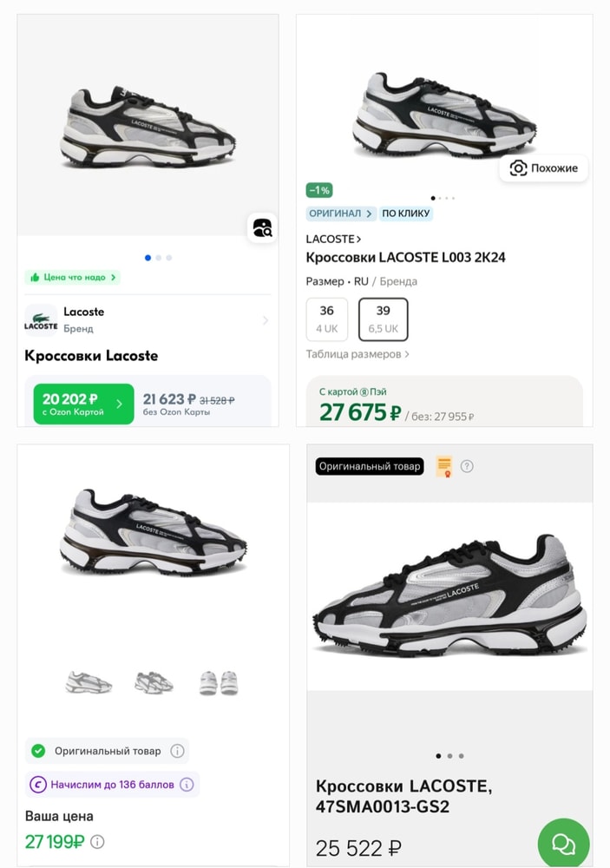Expand the ОРИГИНАЛ badge details
610x868 pixels.
point(340,214)
